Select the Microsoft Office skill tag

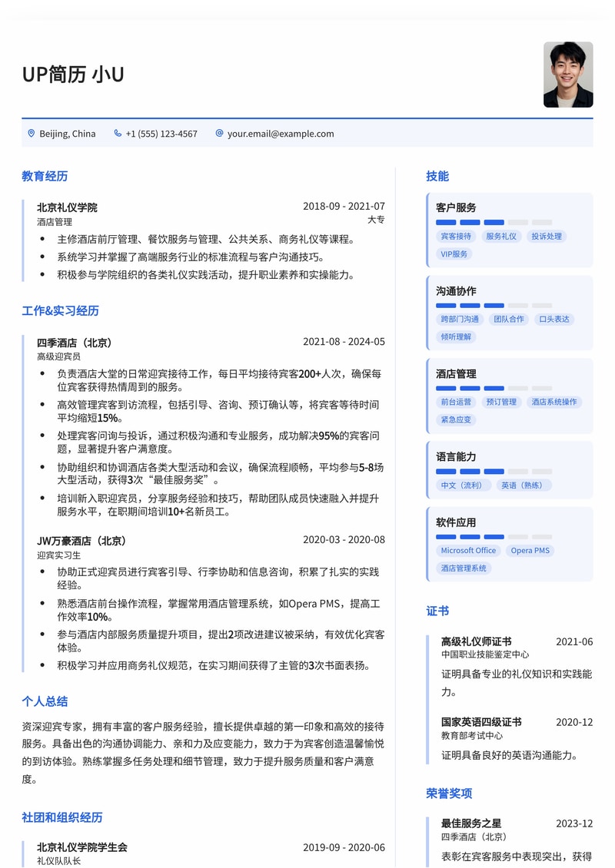pos(469,550)
